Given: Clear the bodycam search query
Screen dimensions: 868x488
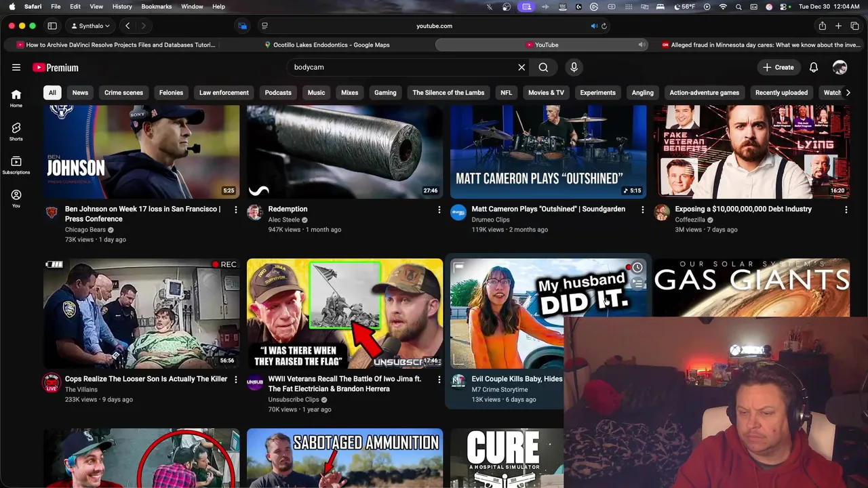Looking at the screenshot, I should click(x=521, y=67).
